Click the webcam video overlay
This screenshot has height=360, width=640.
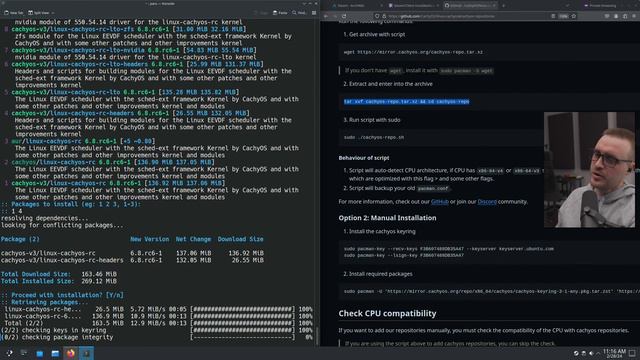tap(589, 170)
